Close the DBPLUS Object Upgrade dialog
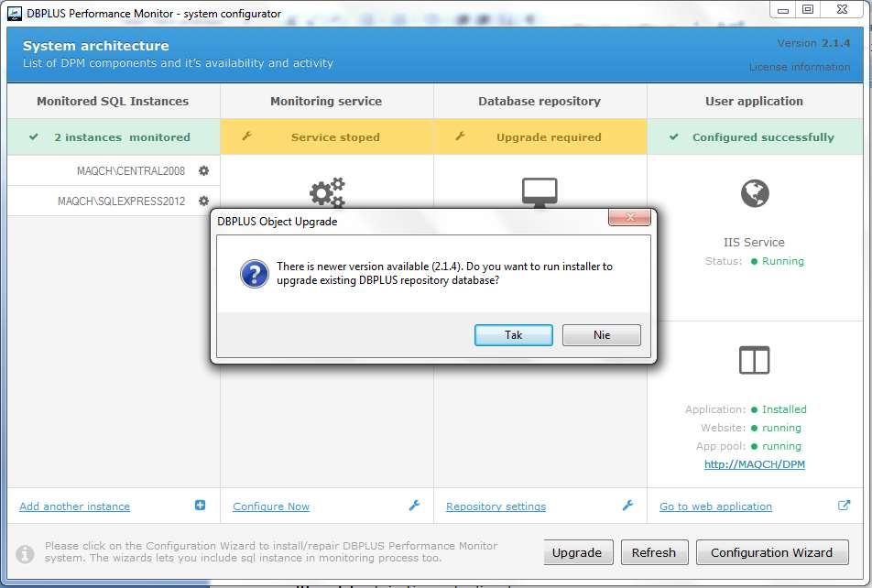Image resolution: width=872 pixels, height=588 pixels. [629, 217]
